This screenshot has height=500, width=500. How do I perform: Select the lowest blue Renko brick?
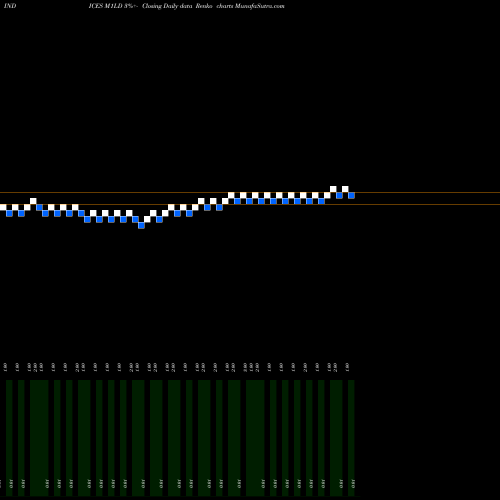[141, 225]
